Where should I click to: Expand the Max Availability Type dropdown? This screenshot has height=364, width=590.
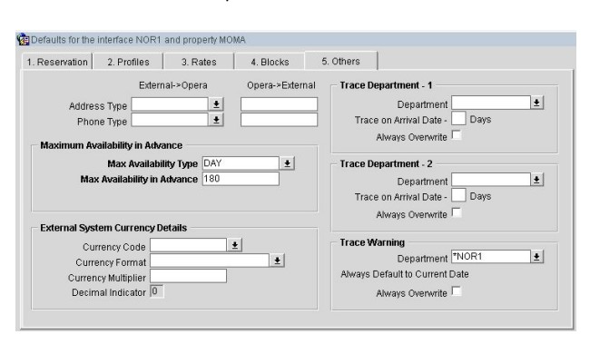(287, 163)
